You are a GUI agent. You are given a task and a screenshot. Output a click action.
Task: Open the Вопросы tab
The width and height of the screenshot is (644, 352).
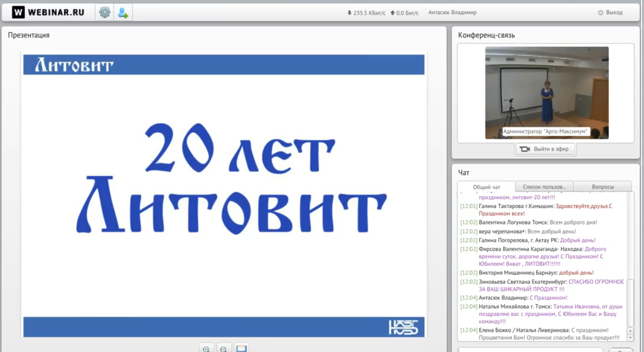click(603, 187)
